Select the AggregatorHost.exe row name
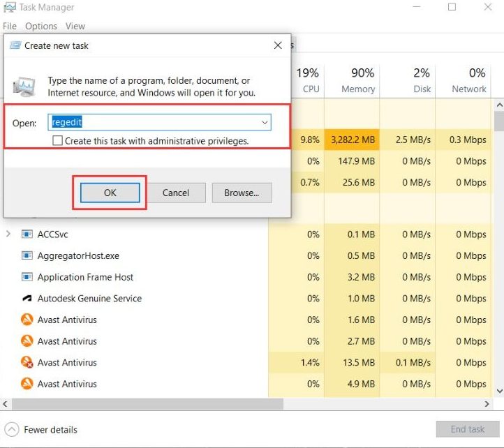504x448 pixels. [x=78, y=256]
